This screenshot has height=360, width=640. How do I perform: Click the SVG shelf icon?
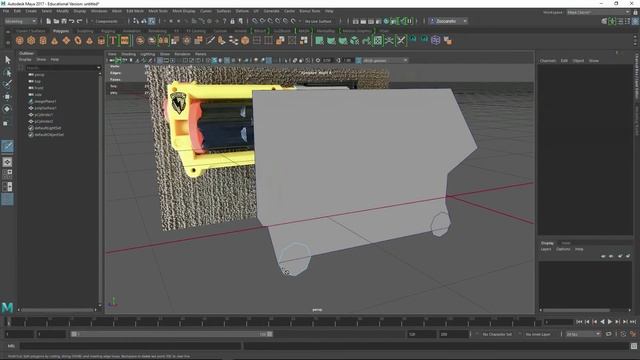124,40
